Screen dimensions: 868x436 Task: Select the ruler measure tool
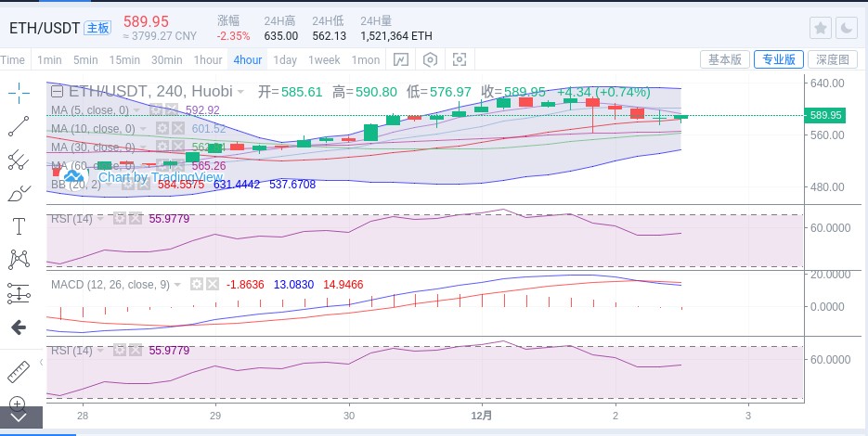[19, 372]
